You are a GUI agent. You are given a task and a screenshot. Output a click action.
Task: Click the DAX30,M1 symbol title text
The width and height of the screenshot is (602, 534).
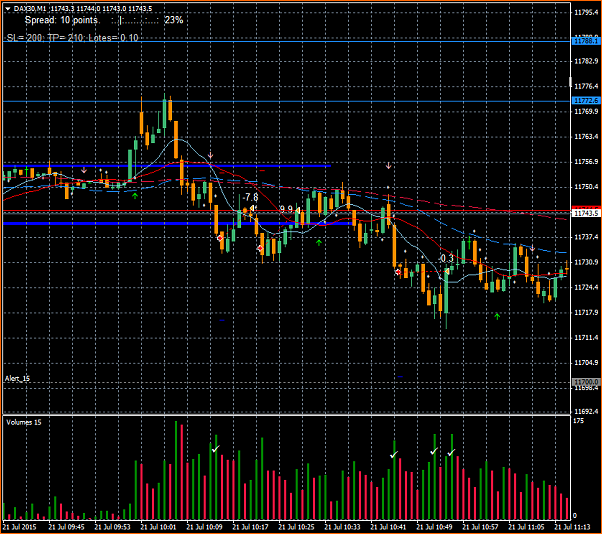click(x=30, y=8)
